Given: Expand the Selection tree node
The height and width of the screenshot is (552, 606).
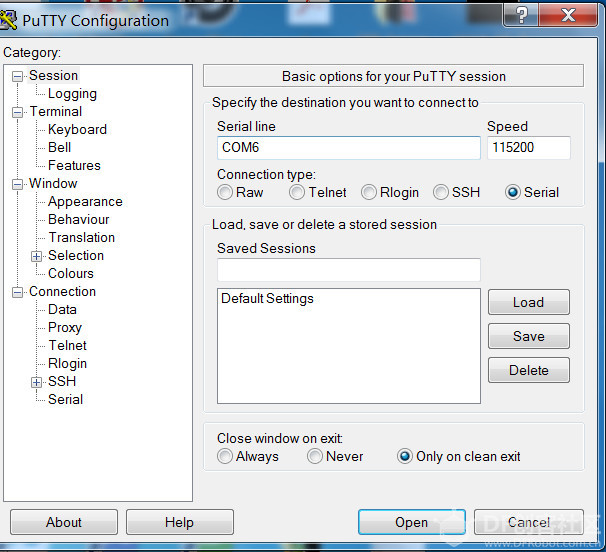Looking at the screenshot, I should (36, 256).
